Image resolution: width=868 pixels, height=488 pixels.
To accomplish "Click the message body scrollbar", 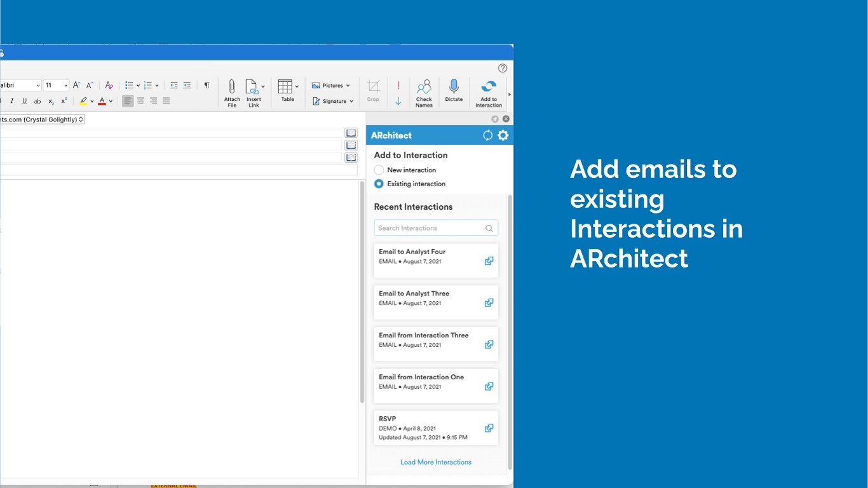I will coord(362,292).
